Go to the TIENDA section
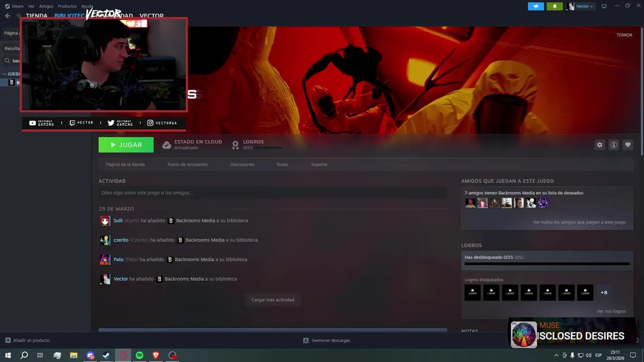This screenshot has height=362, width=644. click(x=36, y=16)
